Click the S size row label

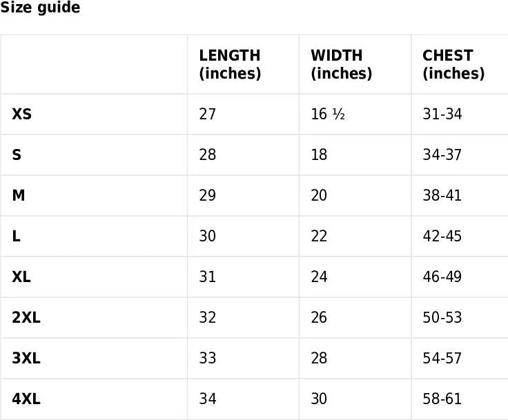[x=17, y=154]
